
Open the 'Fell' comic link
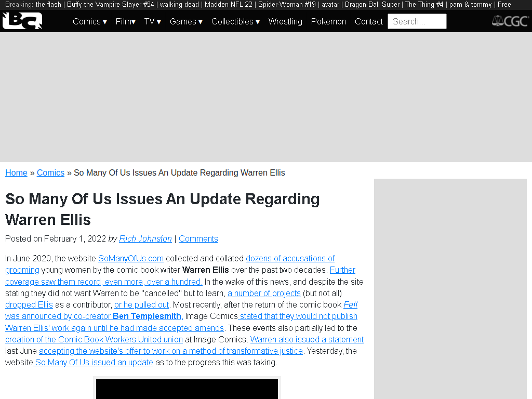click(351, 304)
